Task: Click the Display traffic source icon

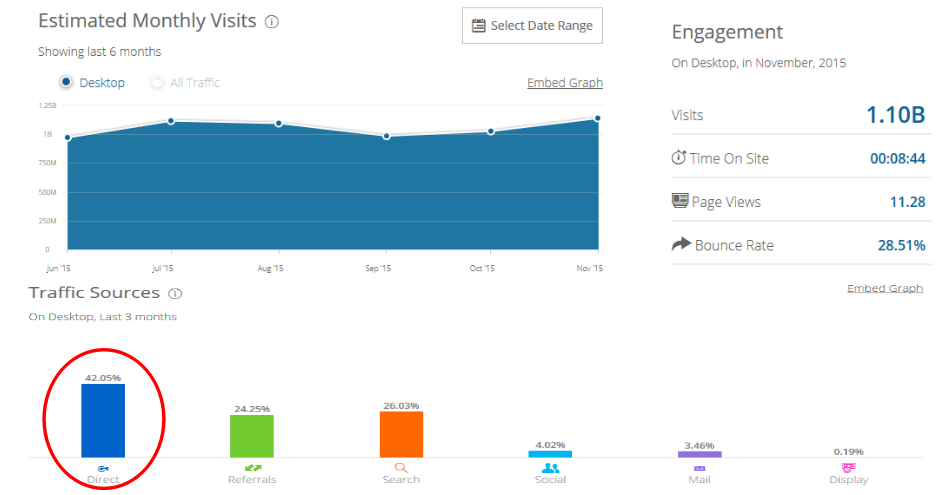Action: pos(848,467)
